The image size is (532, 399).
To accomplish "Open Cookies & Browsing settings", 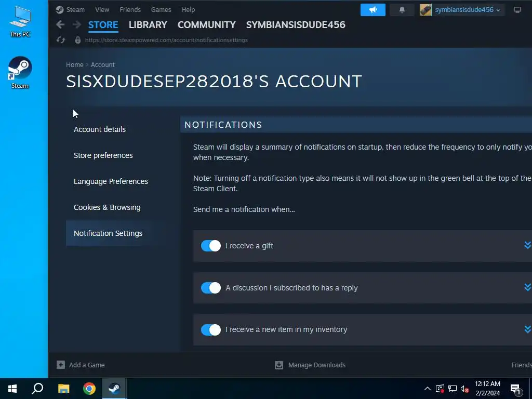I will tap(107, 207).
